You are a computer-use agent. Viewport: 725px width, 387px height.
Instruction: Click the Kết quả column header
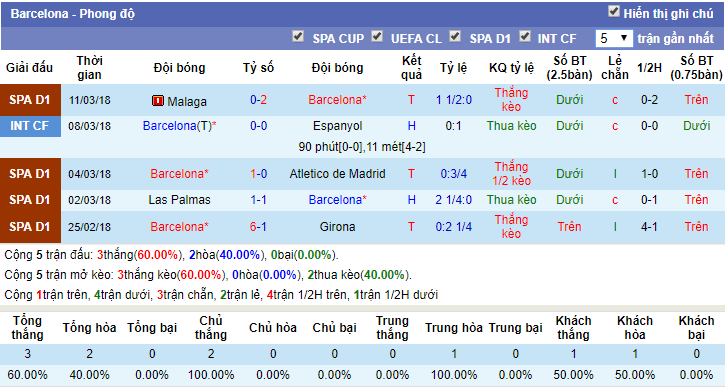(x=412, y=68)
